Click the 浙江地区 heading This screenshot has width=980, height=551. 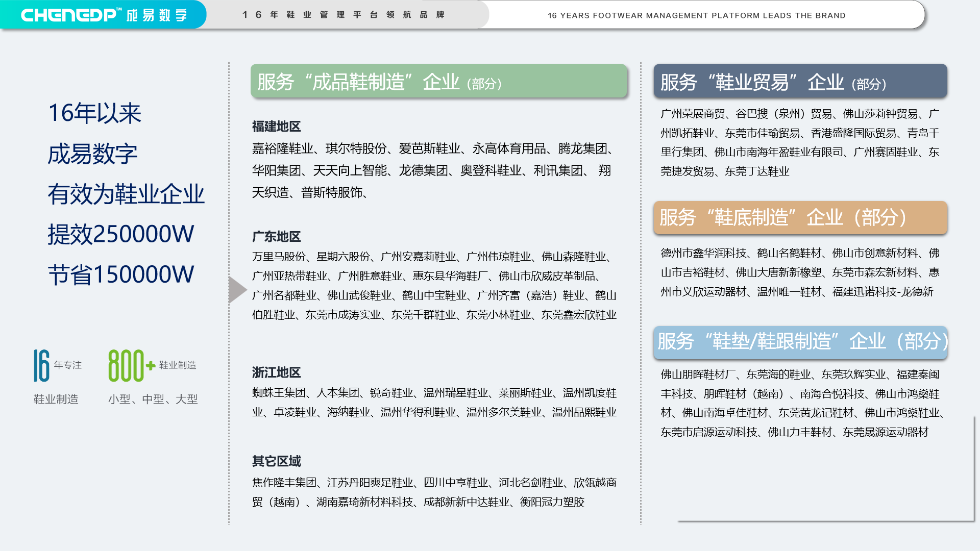pyautogui.click(x=276, y=372)
